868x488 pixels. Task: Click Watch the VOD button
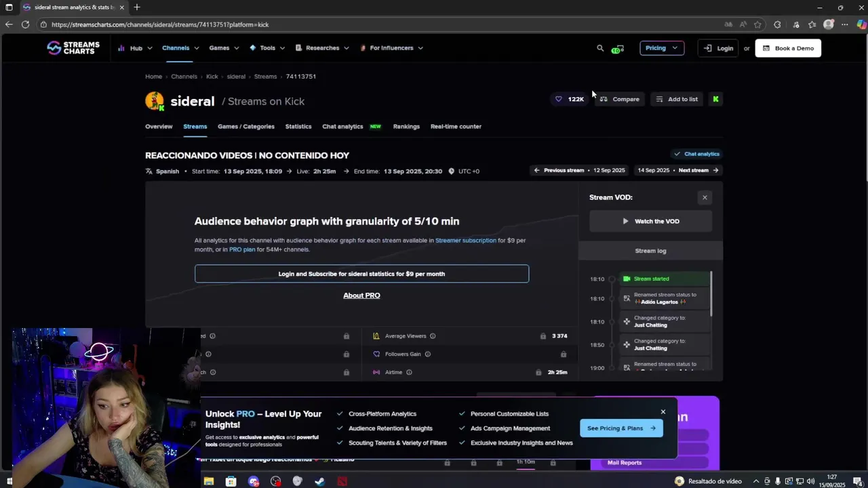650,221
